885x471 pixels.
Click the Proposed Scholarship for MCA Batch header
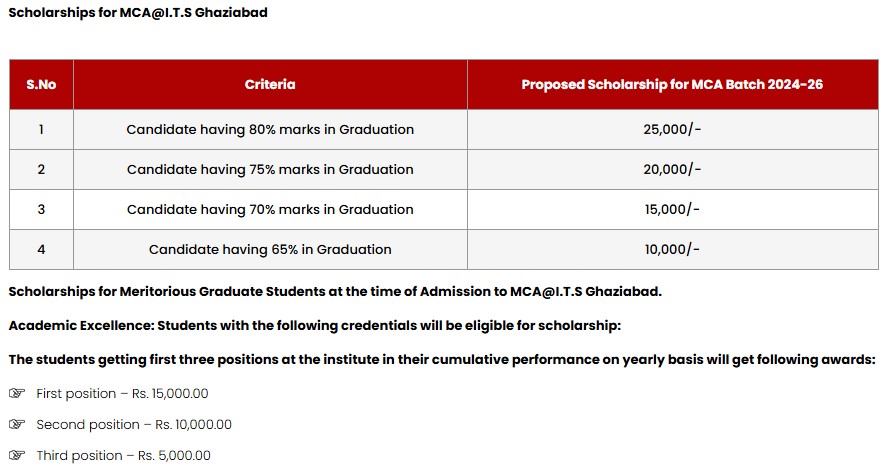tap(673, 84)
